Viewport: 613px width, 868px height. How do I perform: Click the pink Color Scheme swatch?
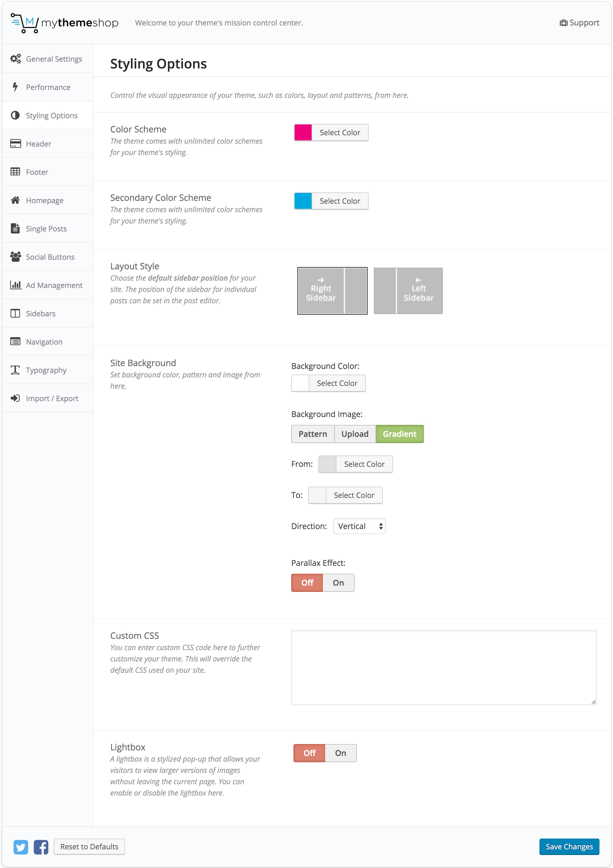coord(302,132)
